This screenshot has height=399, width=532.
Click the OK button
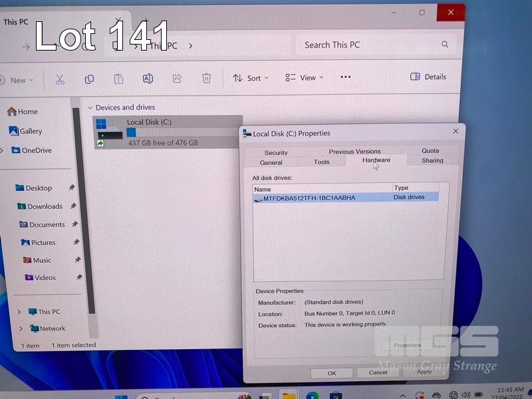[332, 373]
